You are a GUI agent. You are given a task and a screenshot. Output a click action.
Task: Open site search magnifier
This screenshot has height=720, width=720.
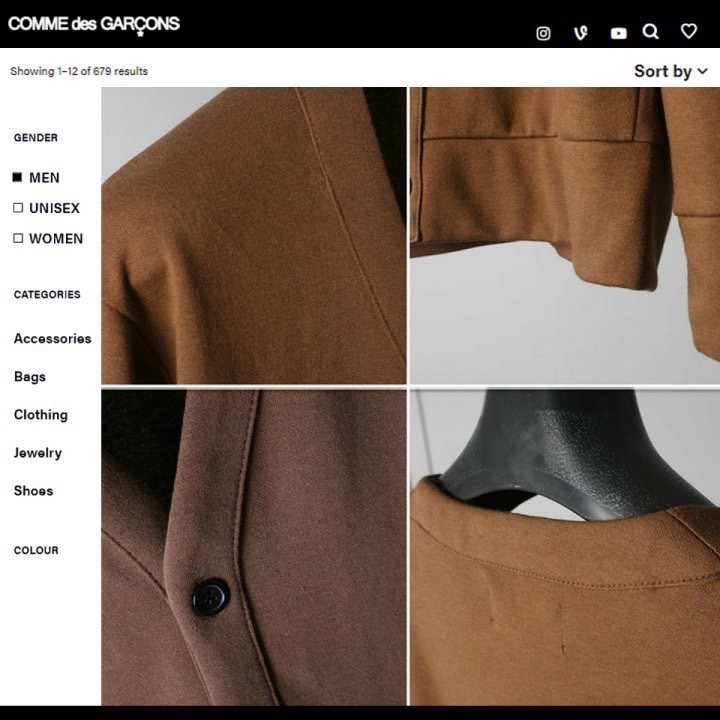pos(651,32)
